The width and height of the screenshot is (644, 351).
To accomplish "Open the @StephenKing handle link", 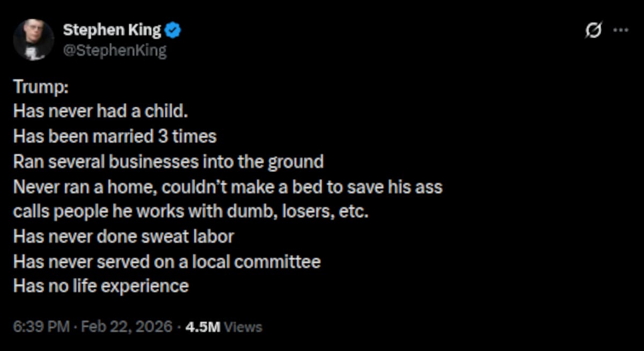I will pyautogui.click(x=114, y=51).
